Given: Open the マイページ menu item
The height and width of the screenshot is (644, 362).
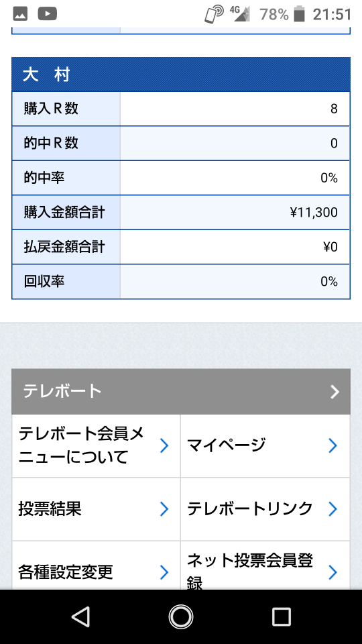Looking at the screenshot, I should tap(265, 445).
